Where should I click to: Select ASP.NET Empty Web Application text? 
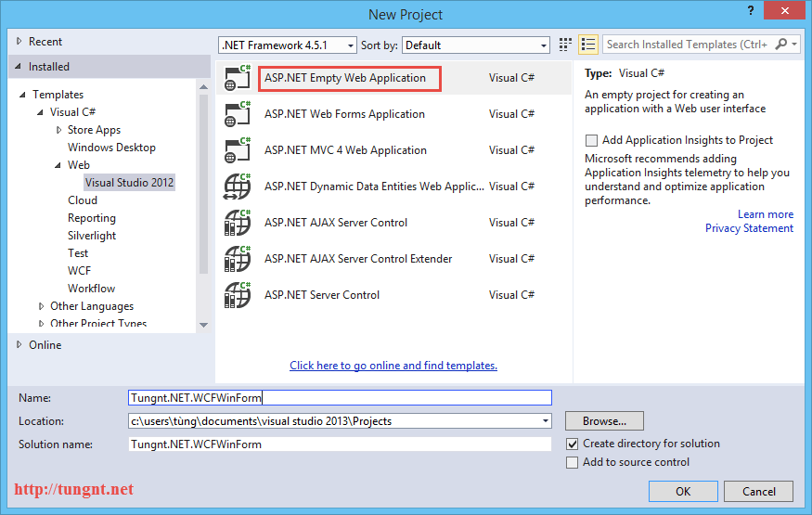[x=345, y=78]
